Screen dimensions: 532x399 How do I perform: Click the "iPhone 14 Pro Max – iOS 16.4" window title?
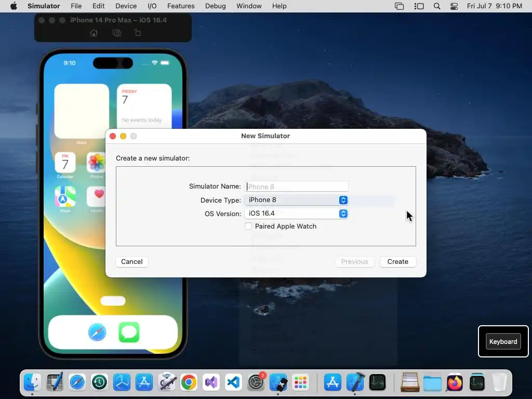pos(118,20)
